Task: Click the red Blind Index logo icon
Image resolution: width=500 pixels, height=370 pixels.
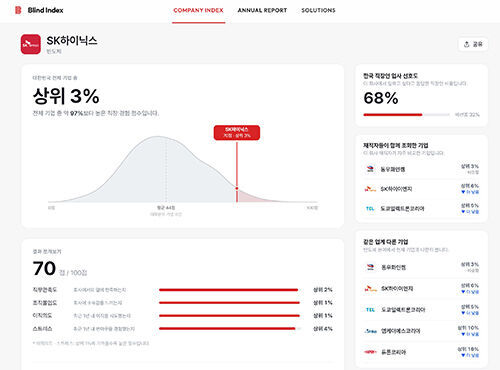Action: 18,10
